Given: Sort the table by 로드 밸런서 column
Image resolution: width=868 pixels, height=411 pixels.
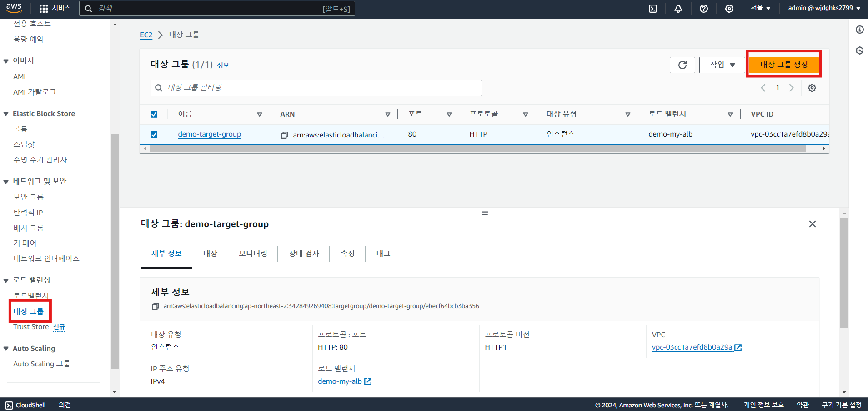Looking at the screenshot, I should [x=730, y=115].
